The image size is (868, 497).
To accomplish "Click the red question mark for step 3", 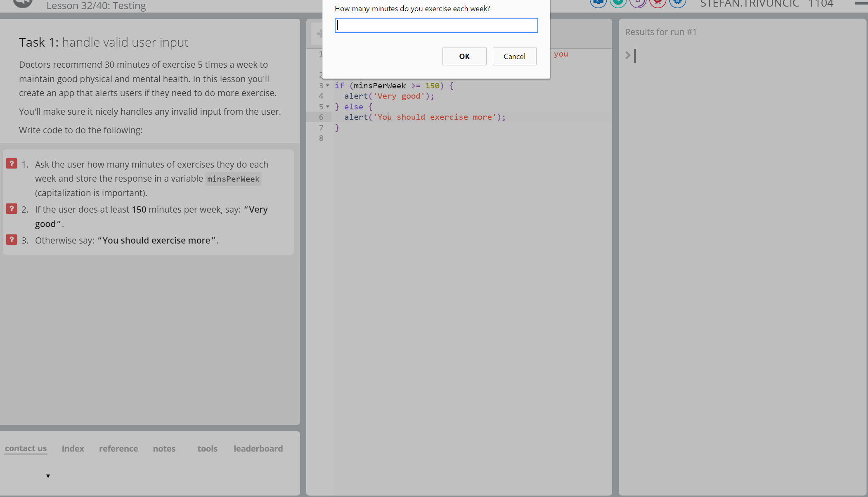I will click(12, 240).
